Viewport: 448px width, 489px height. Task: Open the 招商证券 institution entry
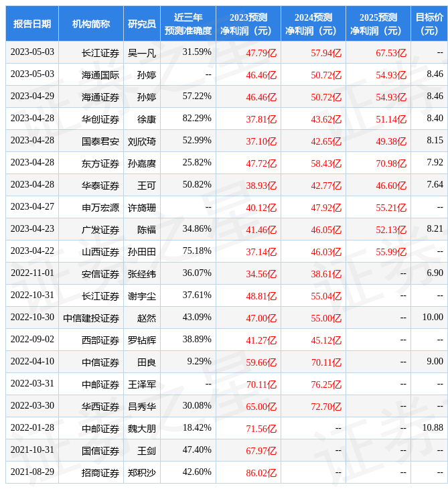(100, 472)
